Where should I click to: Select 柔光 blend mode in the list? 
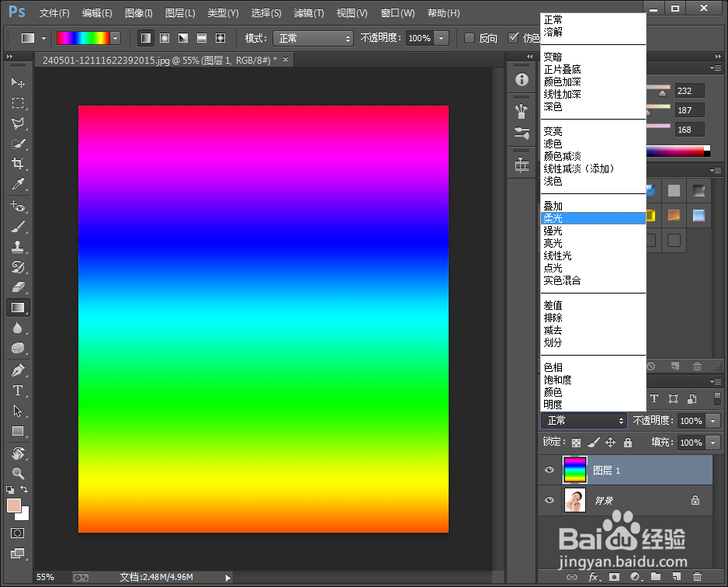[593, 218]
